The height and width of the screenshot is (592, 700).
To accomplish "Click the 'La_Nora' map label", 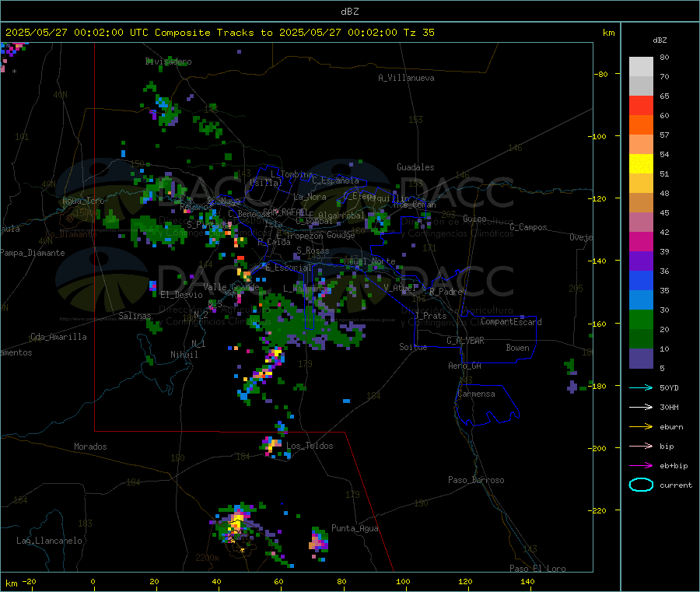I will [310, 197].
